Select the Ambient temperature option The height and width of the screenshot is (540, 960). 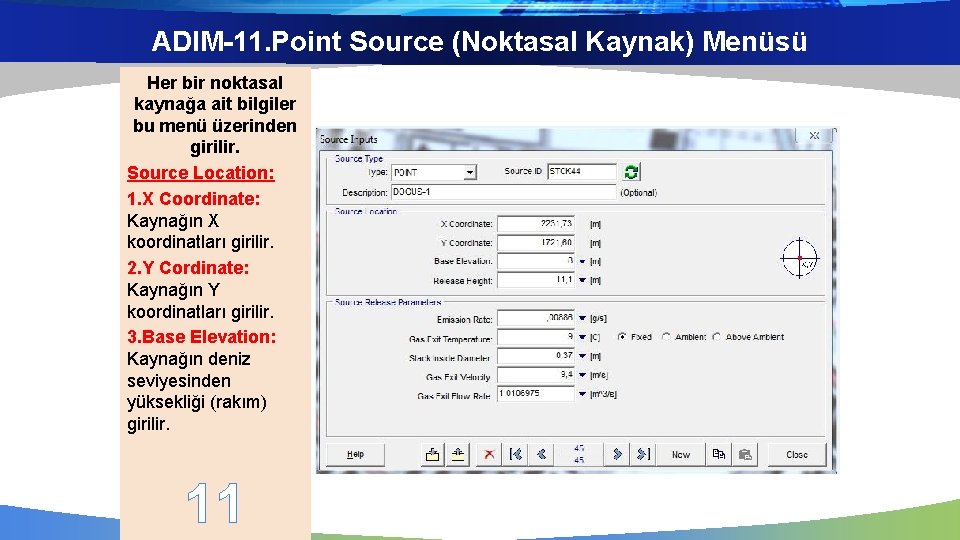click(666, 337)
